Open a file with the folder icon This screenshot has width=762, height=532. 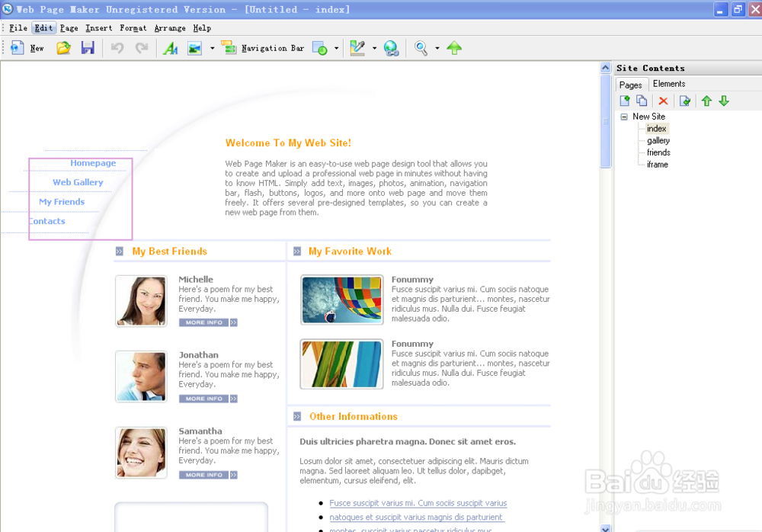pyautogui.click(x=63, y=48)
